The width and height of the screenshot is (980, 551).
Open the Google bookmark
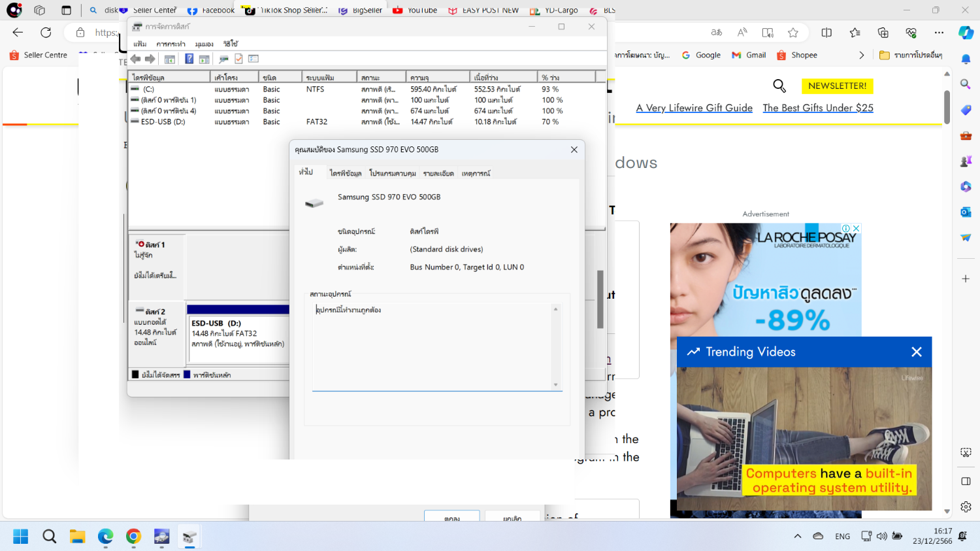coord(701,55)
